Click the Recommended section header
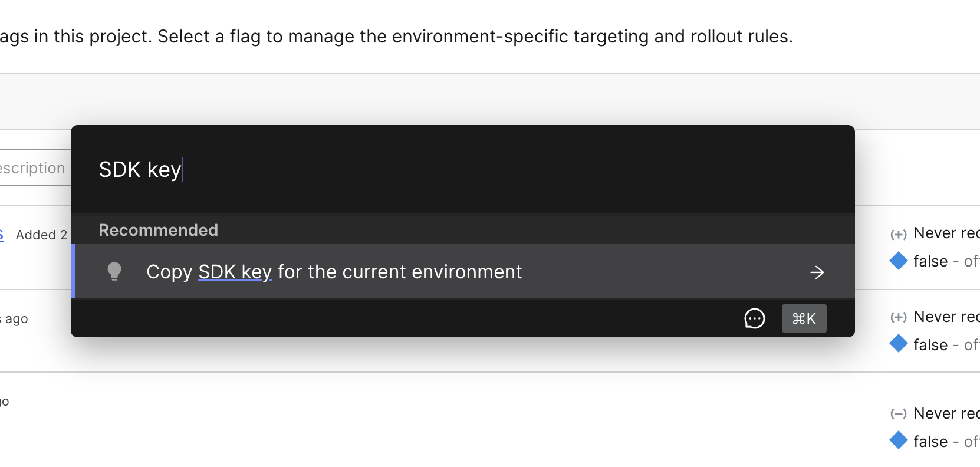The width and height of the screenshot is (980, 467). click(158, 230)
